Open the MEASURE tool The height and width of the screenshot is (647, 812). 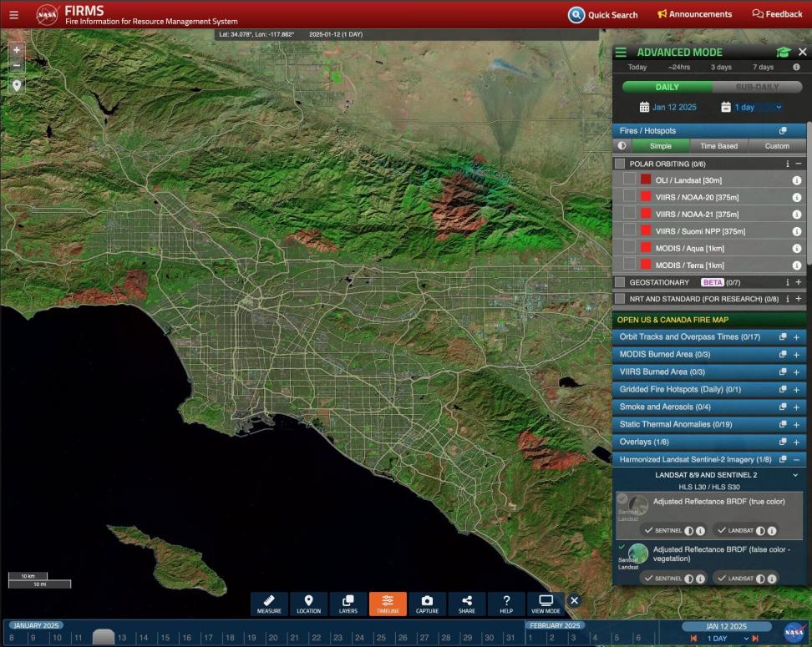click(269, 604)
